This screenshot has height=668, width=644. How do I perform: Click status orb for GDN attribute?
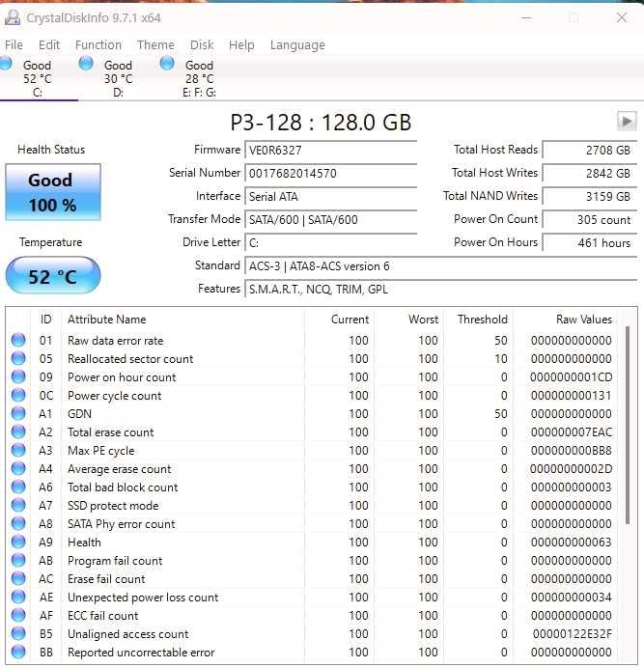click(18, 413)
